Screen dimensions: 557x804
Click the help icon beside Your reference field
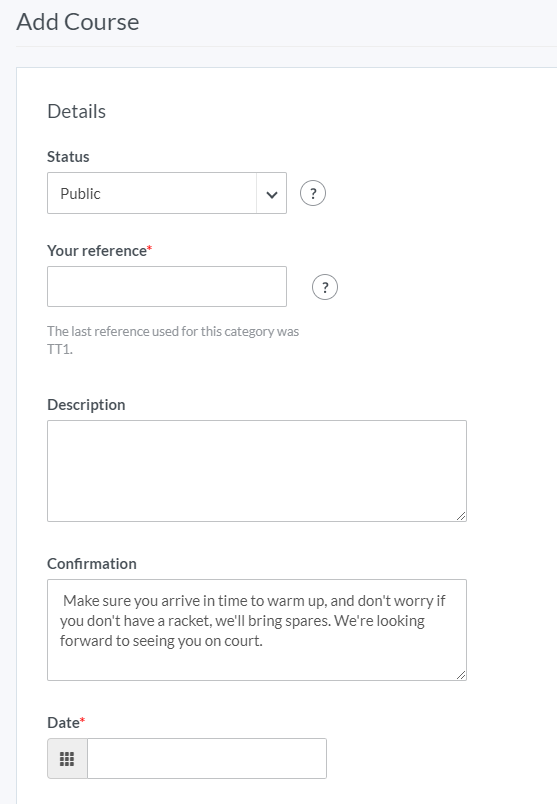(325, 287)
